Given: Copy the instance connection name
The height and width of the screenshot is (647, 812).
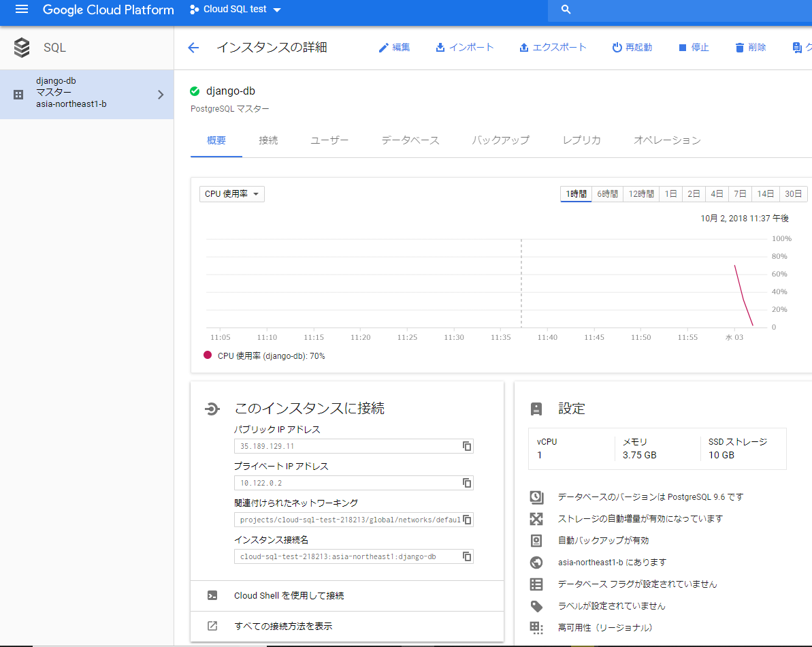Looking at the screenshot, I should (467, 556).
